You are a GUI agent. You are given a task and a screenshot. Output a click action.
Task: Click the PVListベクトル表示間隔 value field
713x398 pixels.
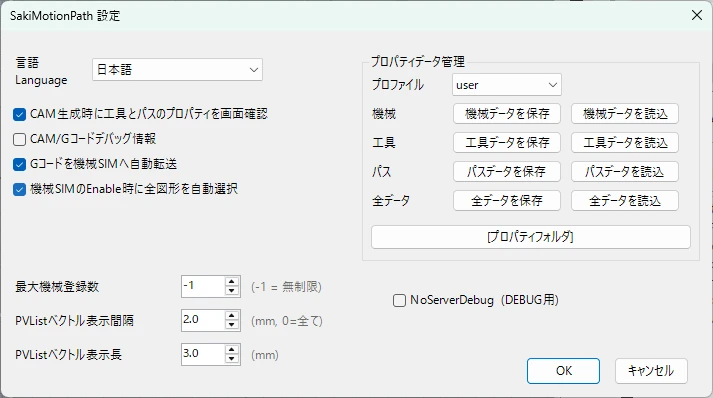pyautogui.click(x=203, y=320)
